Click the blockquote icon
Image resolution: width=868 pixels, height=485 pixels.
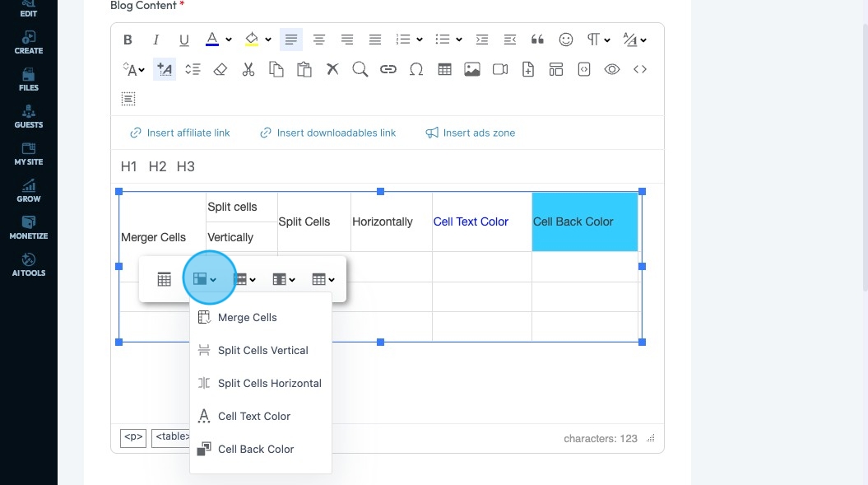(x=537, y=40)
